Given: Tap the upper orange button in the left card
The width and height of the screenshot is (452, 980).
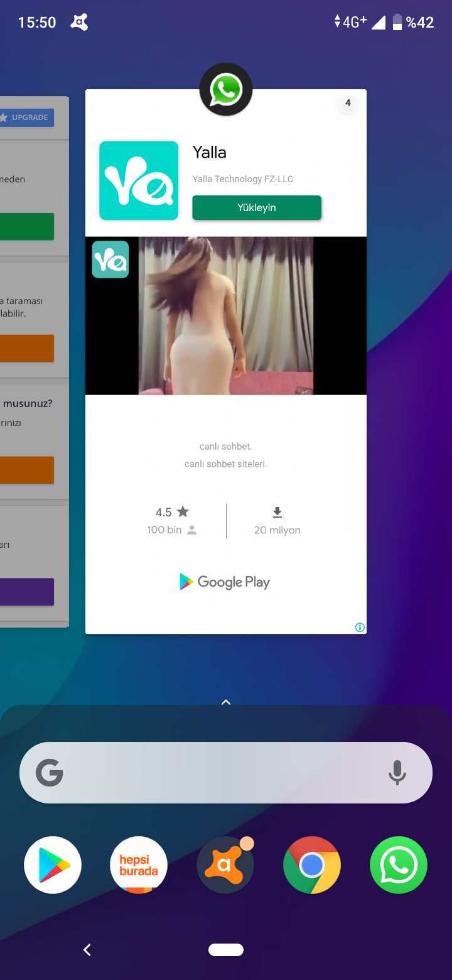Looking at the screenshot, I should tap(26, 348).
